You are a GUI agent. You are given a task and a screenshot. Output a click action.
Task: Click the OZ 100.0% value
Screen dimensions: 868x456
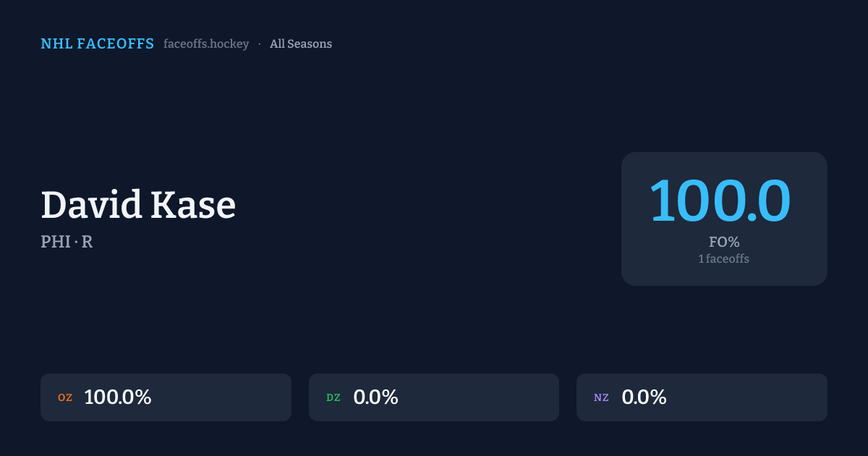coord(118,397)
